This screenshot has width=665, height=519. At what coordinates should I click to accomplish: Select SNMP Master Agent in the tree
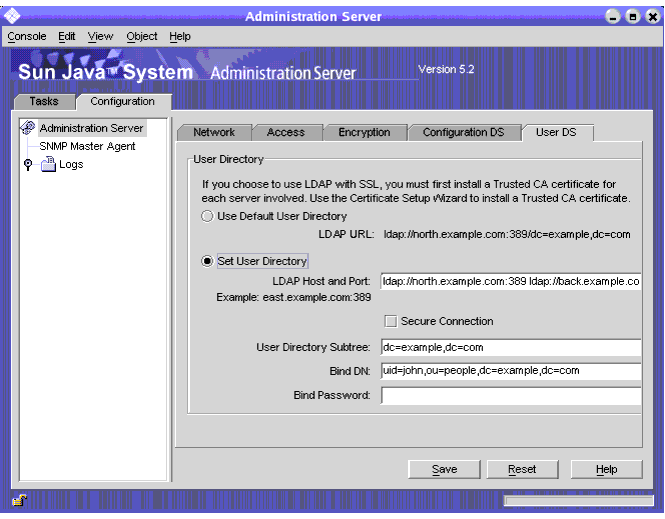87,146
